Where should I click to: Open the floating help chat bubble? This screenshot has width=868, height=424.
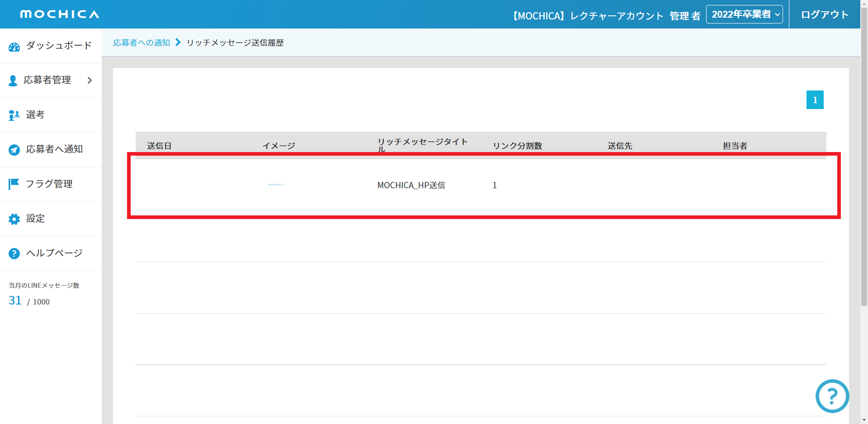832,396
